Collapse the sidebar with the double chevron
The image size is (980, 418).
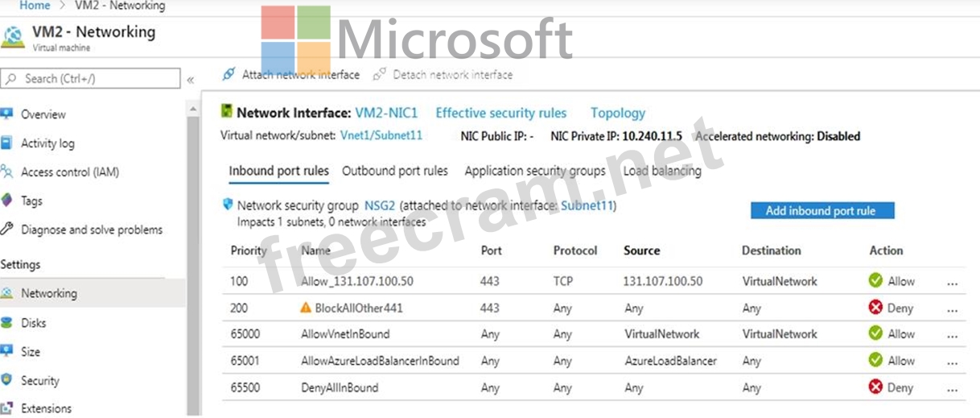click(x=191, y=80)
